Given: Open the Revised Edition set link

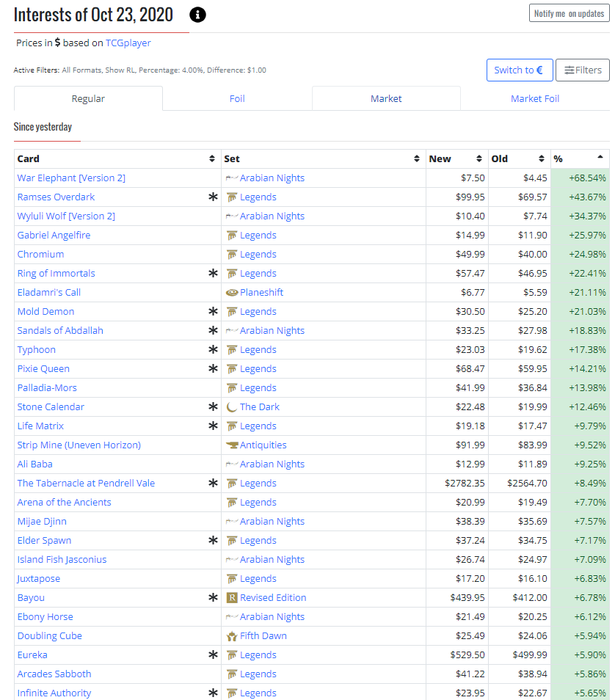Looking at the screenshot, I should pyautogui.click(x=273, y=598).
